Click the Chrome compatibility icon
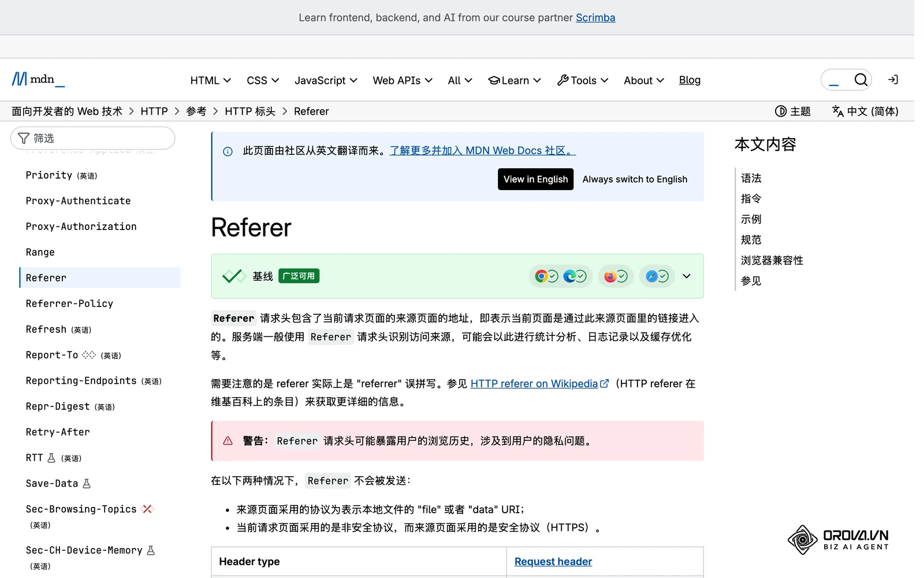 [541, 276]
